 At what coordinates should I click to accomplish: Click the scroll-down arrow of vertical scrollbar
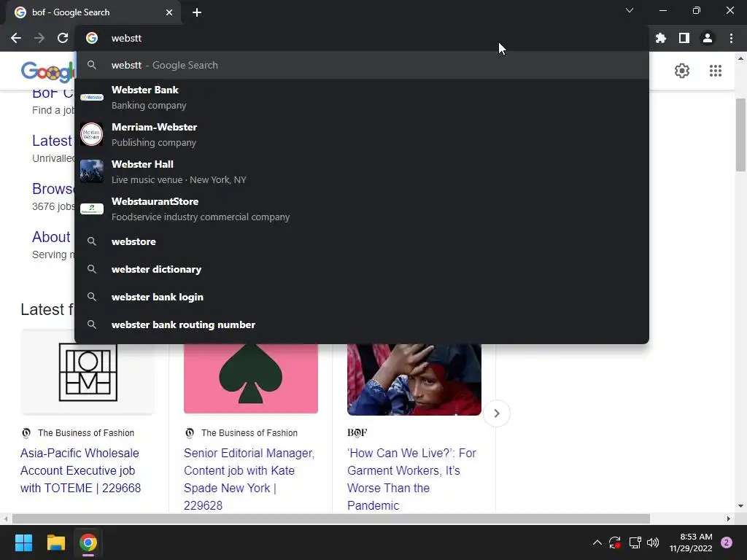740,506
